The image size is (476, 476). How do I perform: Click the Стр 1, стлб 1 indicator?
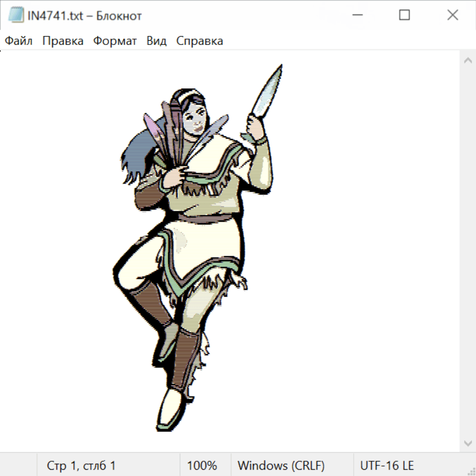click(x=81, y=465)
